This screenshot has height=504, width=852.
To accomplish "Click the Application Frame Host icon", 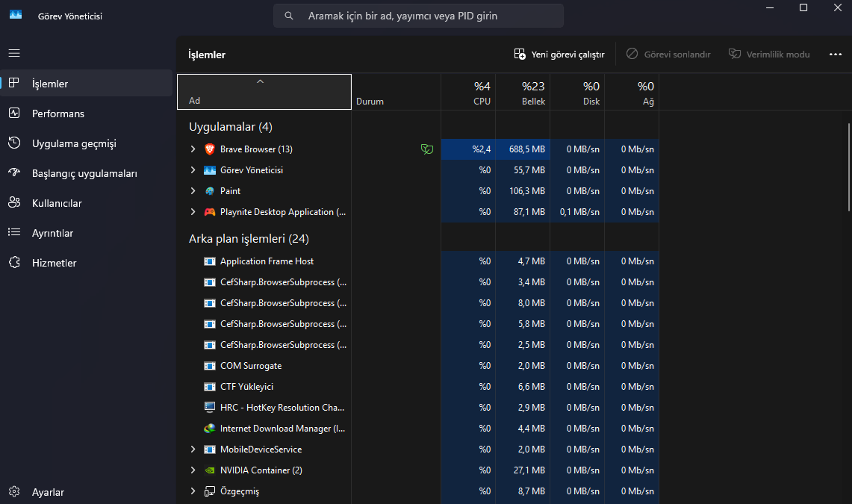I will 210,261.
